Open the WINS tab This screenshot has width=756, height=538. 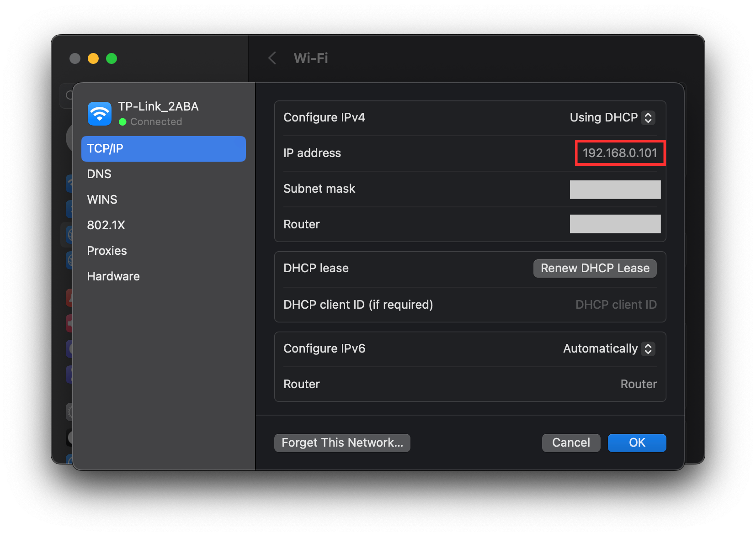click(x=102, y=200)
